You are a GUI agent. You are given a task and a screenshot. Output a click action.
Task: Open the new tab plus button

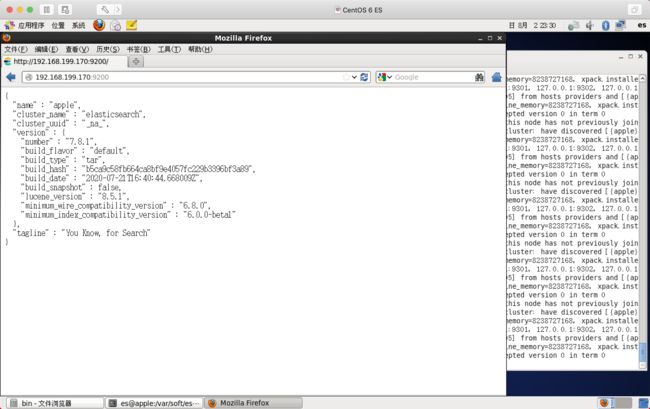(136, 62)
